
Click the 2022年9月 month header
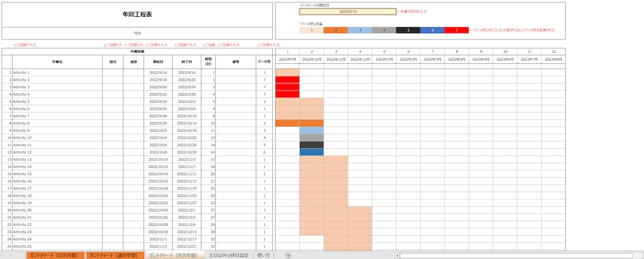288,60
